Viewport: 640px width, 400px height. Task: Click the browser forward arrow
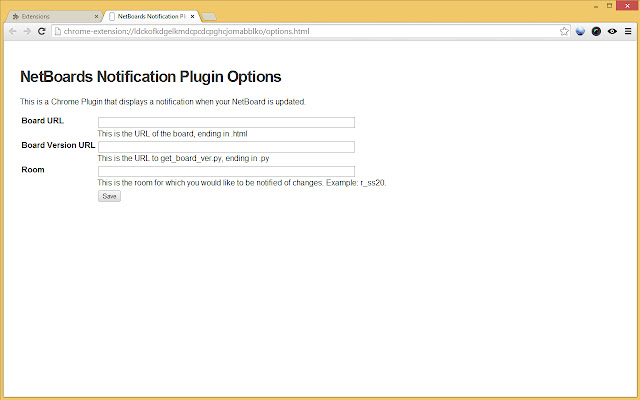tap(27, 31)
